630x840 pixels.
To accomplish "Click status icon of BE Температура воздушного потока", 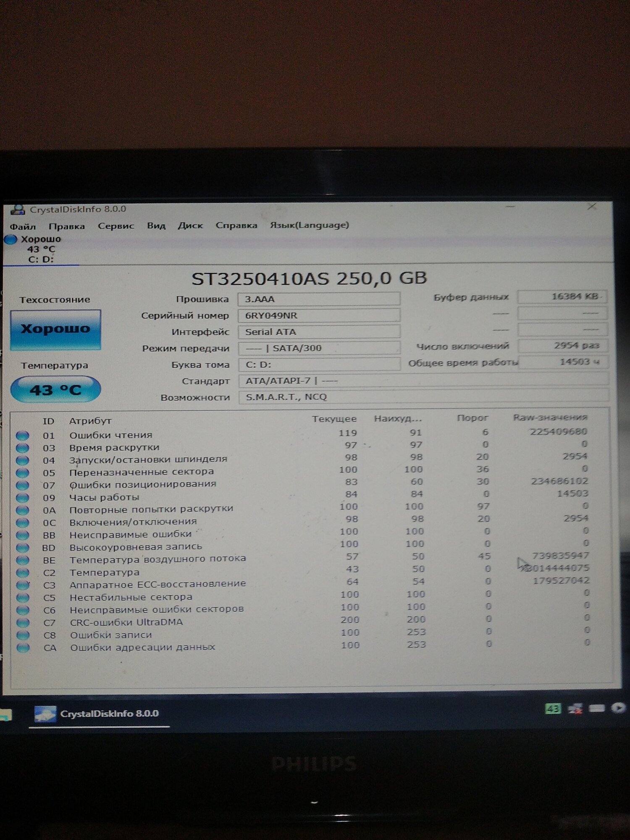I will (x=22, y=560).
